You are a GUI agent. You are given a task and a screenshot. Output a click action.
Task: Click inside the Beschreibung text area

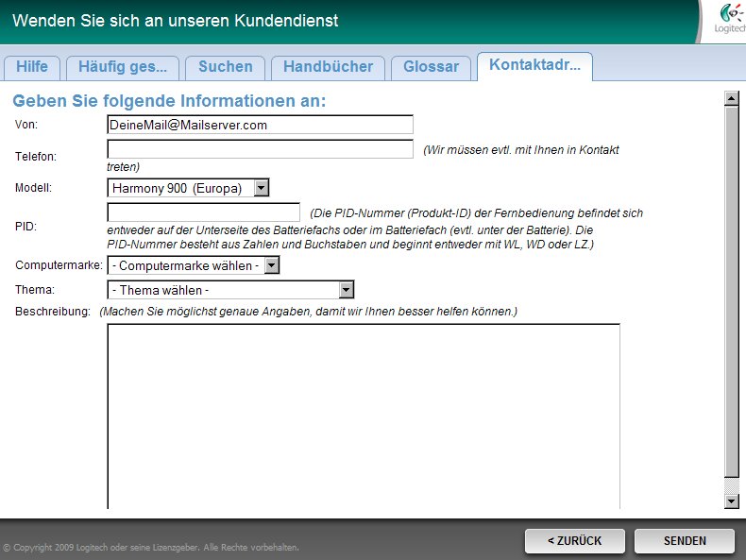coord(364,416)
